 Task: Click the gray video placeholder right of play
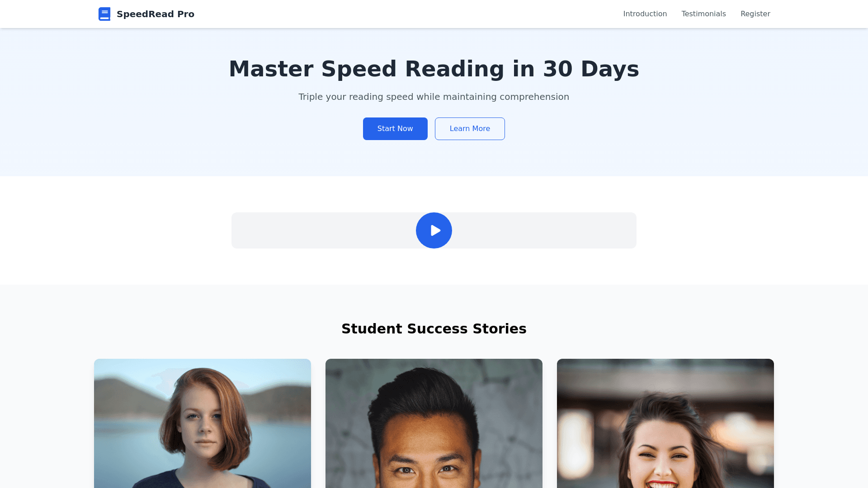pos(544,230)
